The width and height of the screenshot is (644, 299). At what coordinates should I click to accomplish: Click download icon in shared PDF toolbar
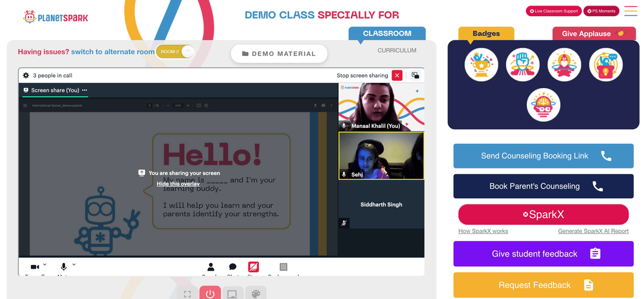pos(315,105)
